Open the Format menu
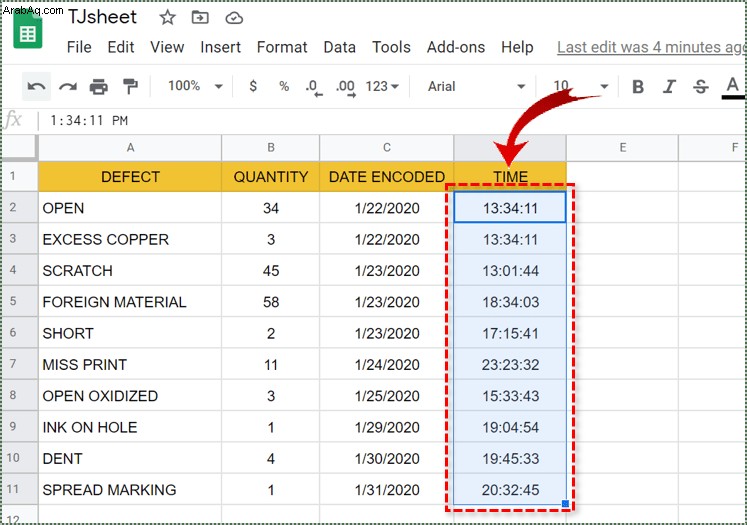The height and width of the screenshot is (525, 747). pyautogui.click(x=282, y=47)
